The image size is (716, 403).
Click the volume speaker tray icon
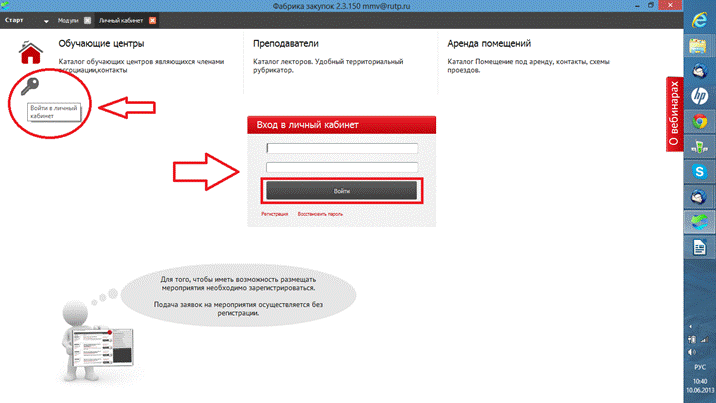pyautogui.click(x=692, y=352)
